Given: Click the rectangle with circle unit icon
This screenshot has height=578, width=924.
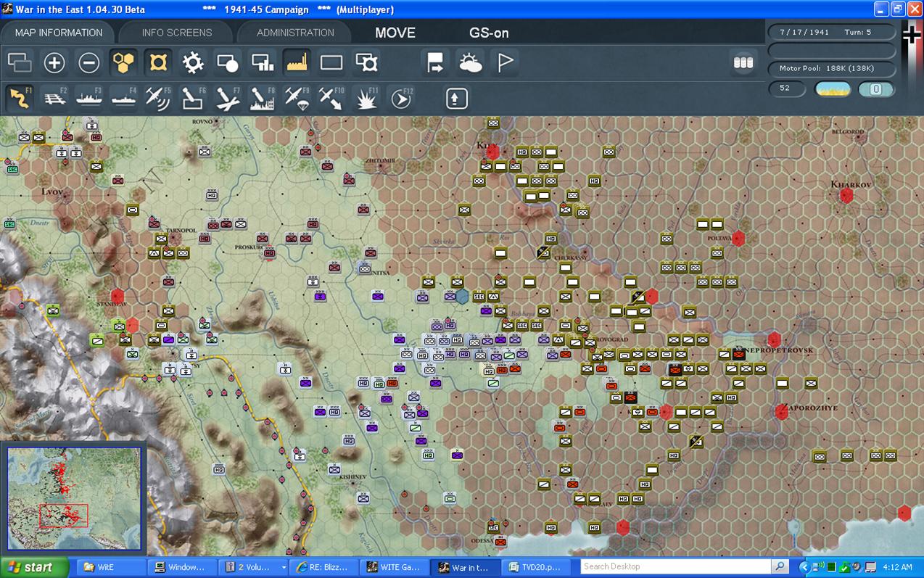Looking at the screenshot, I should pyautogui.click(x=228, y=62).
